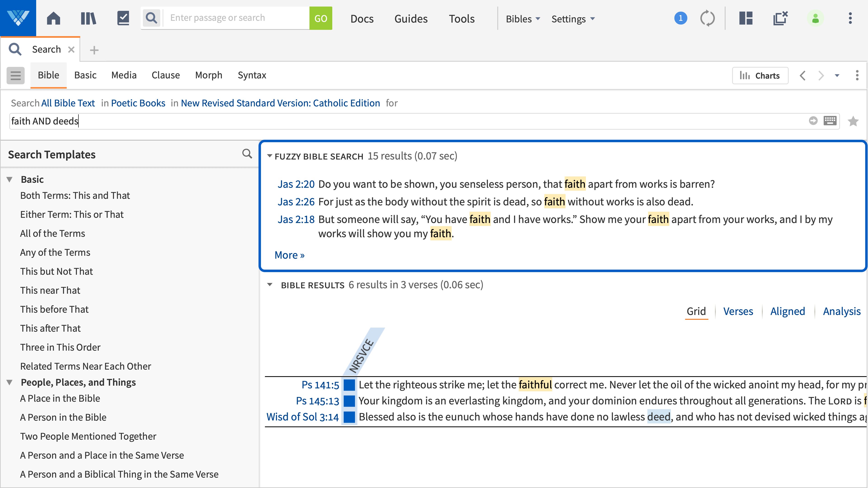Click the blue grid square for Wisd of Sol 3:14
Viewport: 868px width, 488px height.
coord(349,417)
